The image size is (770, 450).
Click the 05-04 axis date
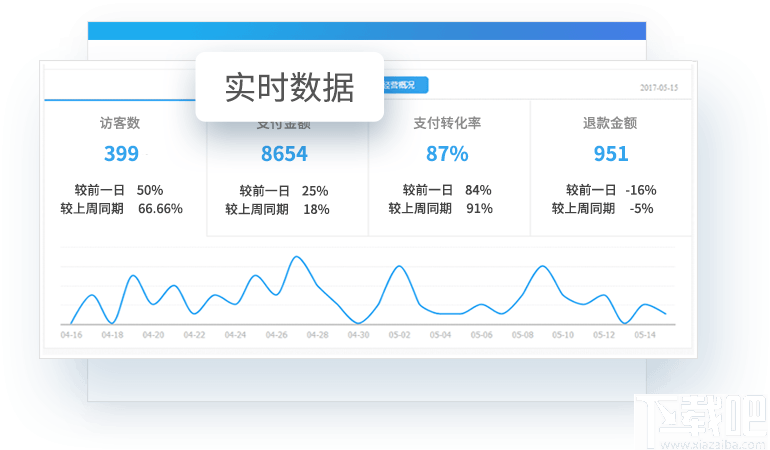(x=440, y=335)
